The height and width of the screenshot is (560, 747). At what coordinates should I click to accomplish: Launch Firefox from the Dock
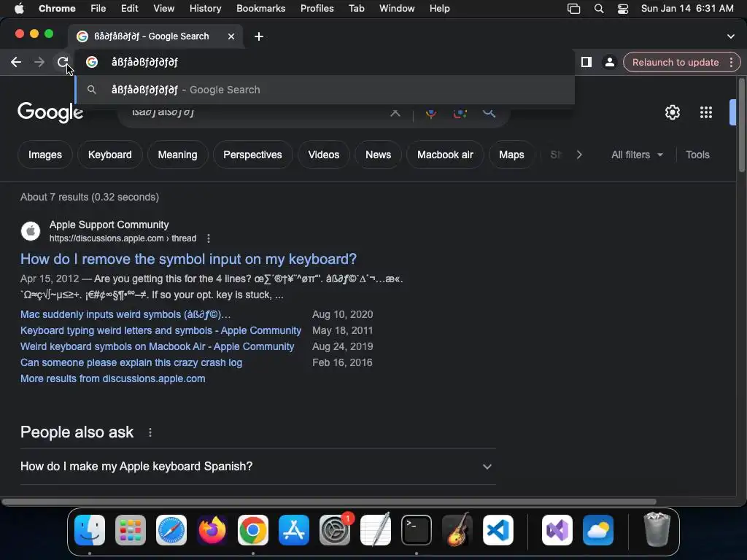(212, 530)
